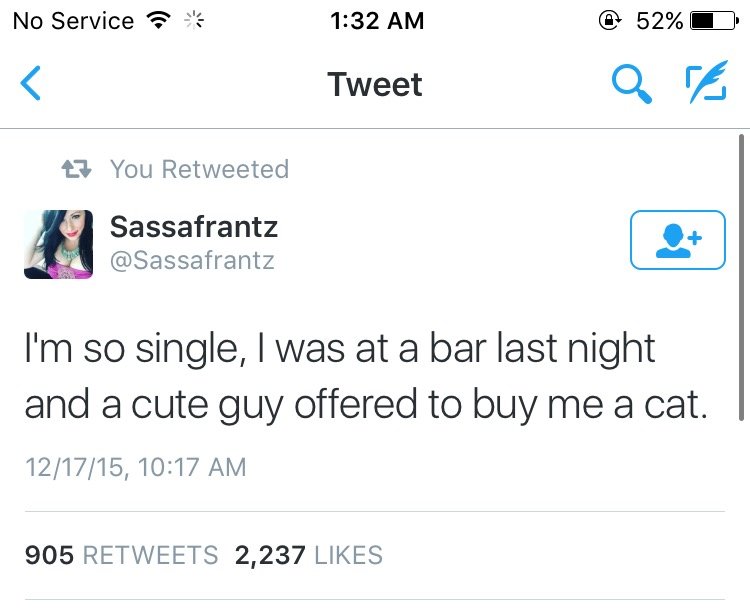The image size is (750, 609).
Task: Tap the Wi-Fi status icon
Action: tap(157, 21)
